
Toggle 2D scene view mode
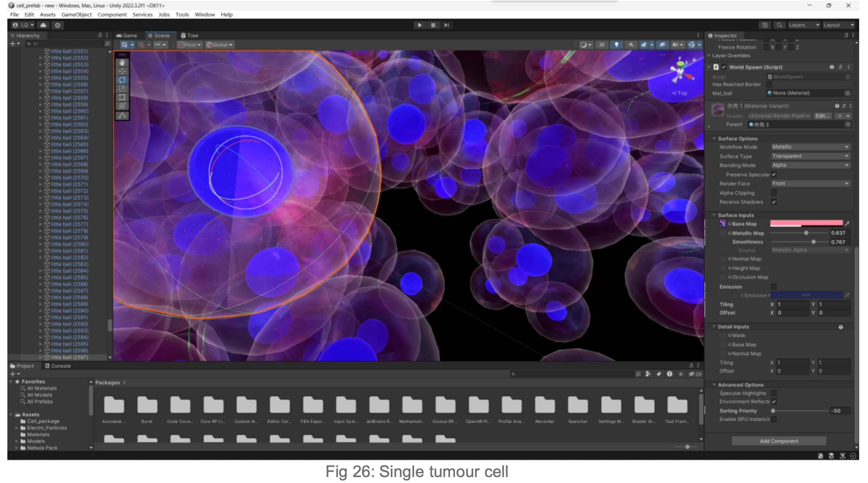602,45
